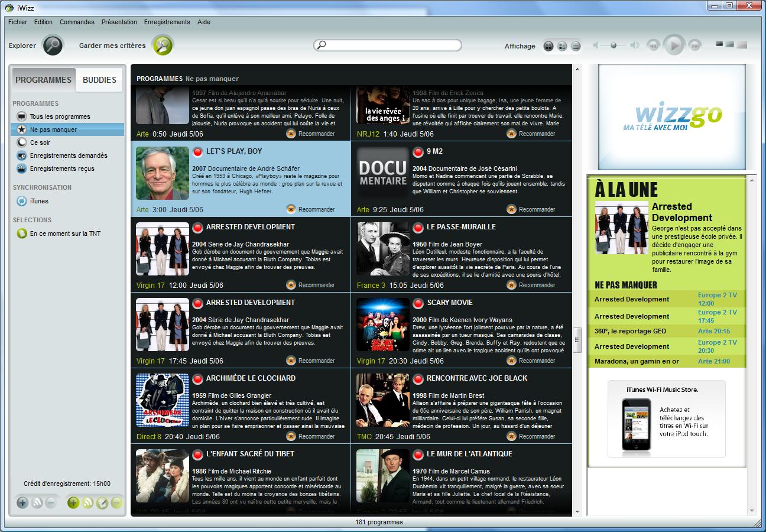The width and height of the screenshot is (766, 532).
Task: Switch to plain list view in Affichage
Action: tap(576, 46)
